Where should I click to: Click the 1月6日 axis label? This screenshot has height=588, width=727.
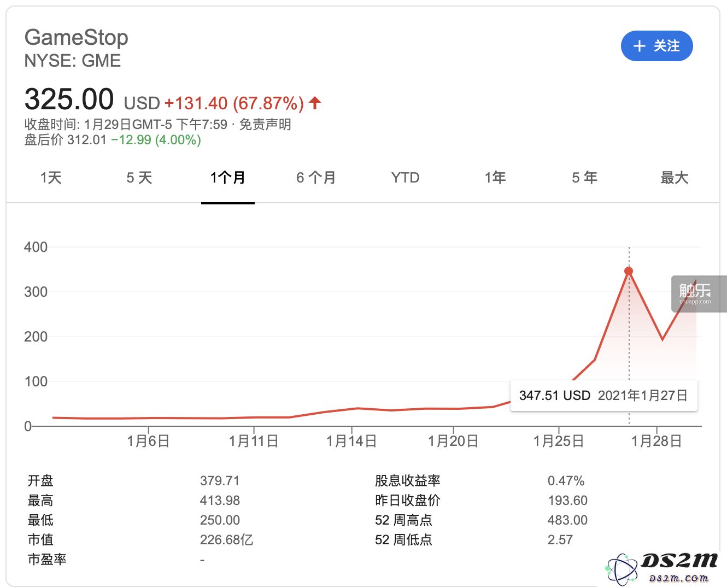[x=148, y=441]
